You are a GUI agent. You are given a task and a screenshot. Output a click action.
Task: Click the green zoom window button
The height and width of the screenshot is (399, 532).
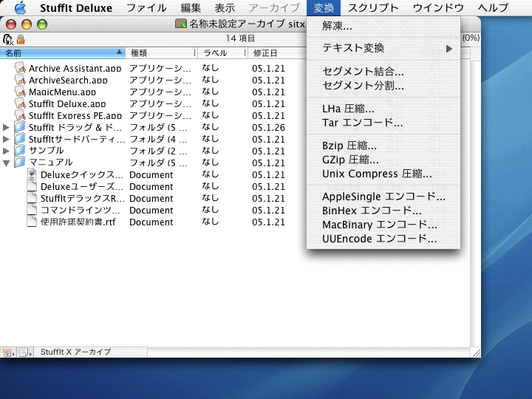(42, 24)
